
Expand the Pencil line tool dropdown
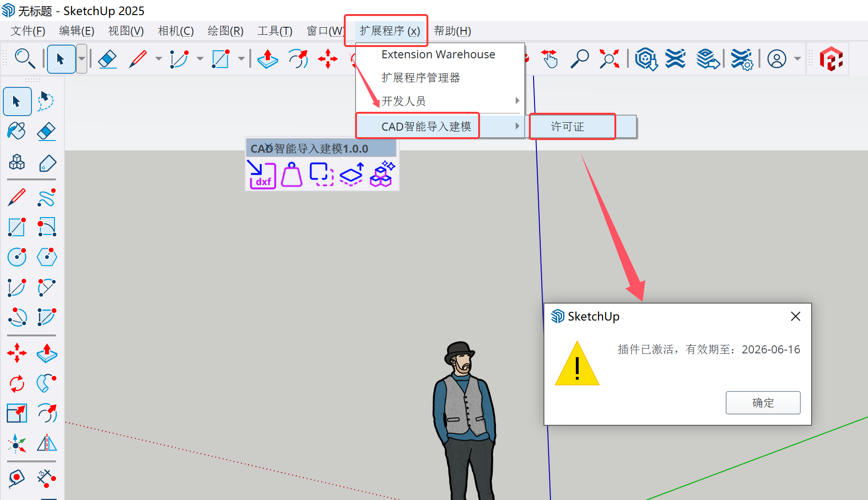(159, 59)
